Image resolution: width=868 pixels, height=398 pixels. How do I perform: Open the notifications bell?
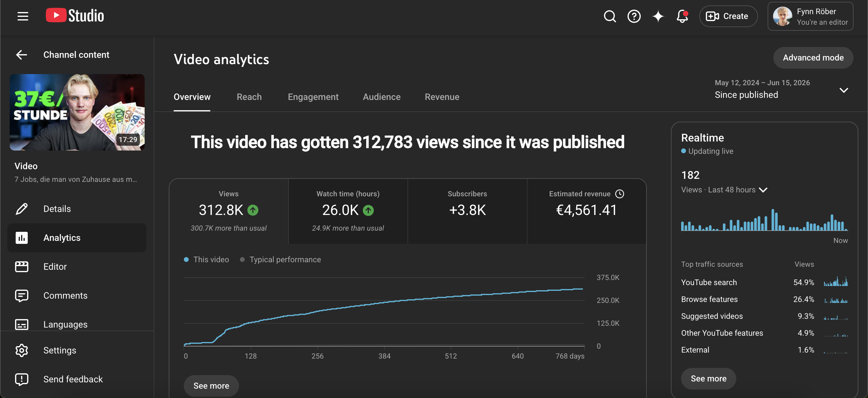[682, 16]
